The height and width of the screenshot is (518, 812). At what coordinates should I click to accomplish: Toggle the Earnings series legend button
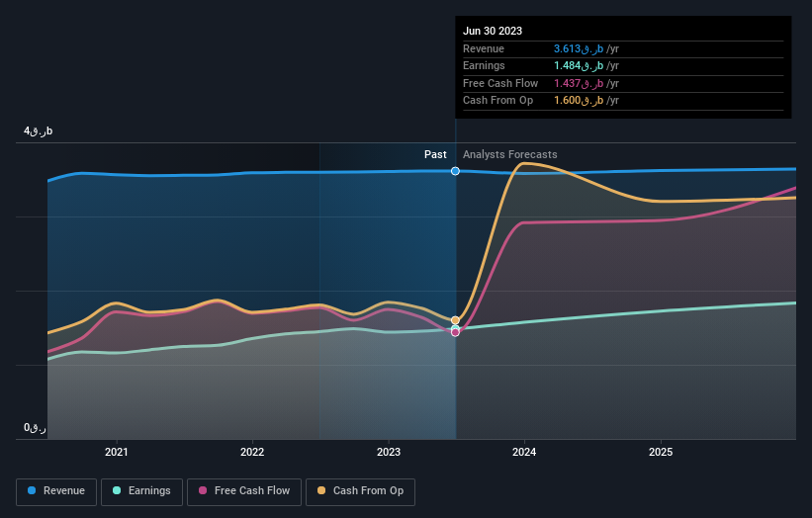[x=141, y=491]
